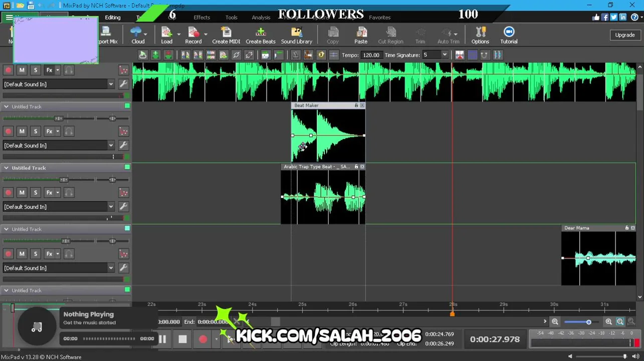The height and width of the screenshot is (361, 644).
Task: Open Fx dropdown arrow on Beat Maker track
Action: [x=58, y=131]
